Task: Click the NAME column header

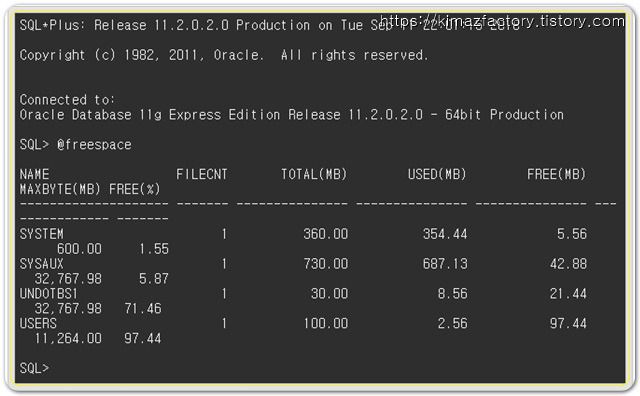Action: 35,174
